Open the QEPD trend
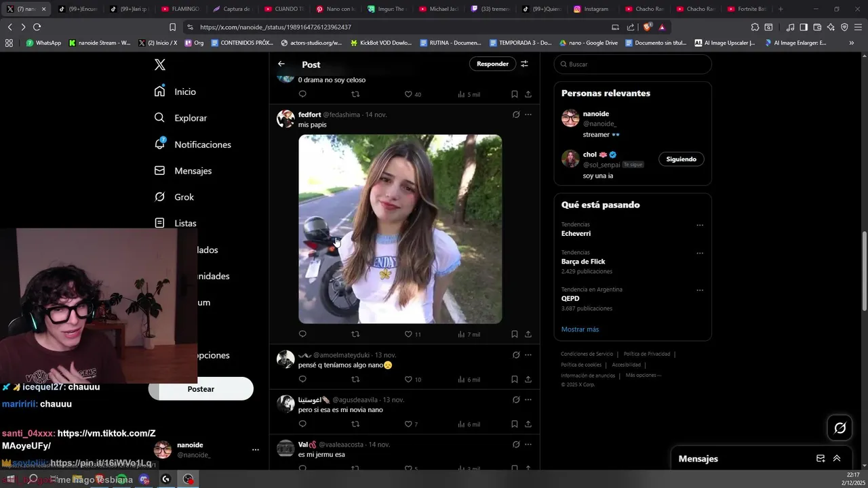The width and height of the screenshot is (868, 488). point(570,298)
